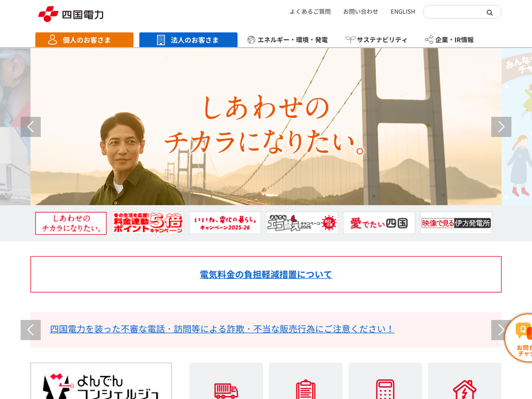The image size is (532, 399).
Task: Open 個人のお客さま tab
Action: coord(84,40)
